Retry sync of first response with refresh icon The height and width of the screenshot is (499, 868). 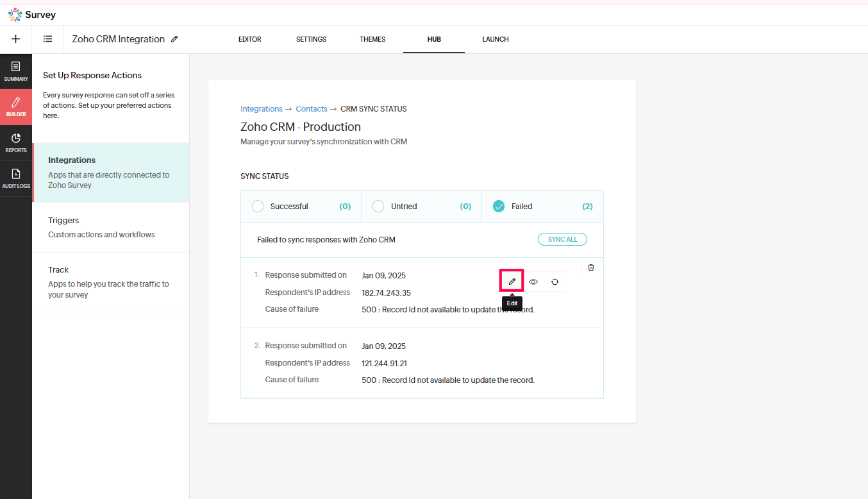(555, 282)
